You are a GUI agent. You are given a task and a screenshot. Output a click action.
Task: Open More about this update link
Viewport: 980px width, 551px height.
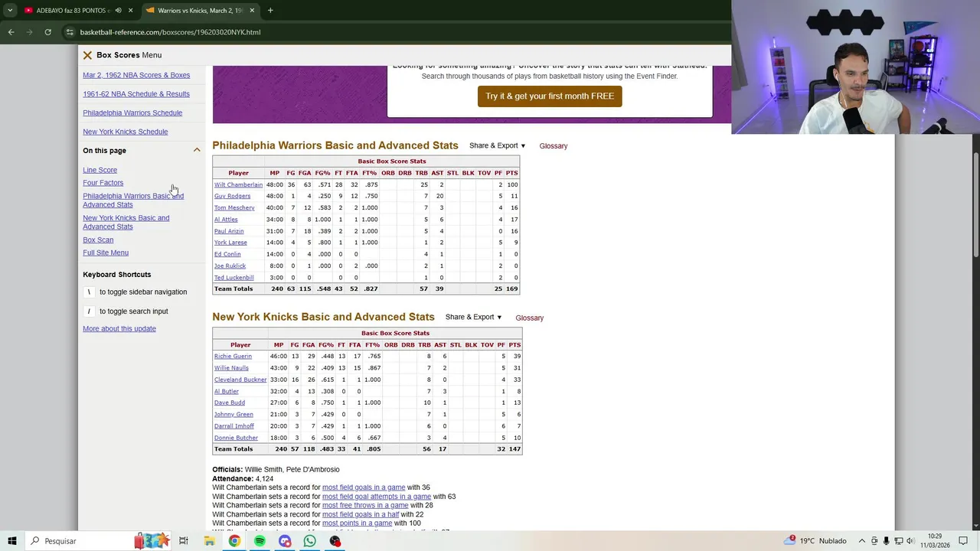click(x=119, y=328)
